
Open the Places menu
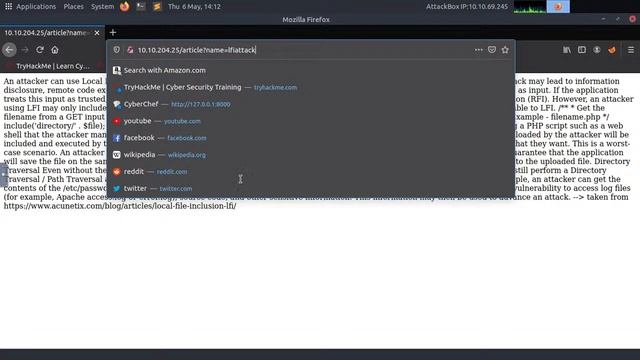pyautogui.click(x=73, y=7)
